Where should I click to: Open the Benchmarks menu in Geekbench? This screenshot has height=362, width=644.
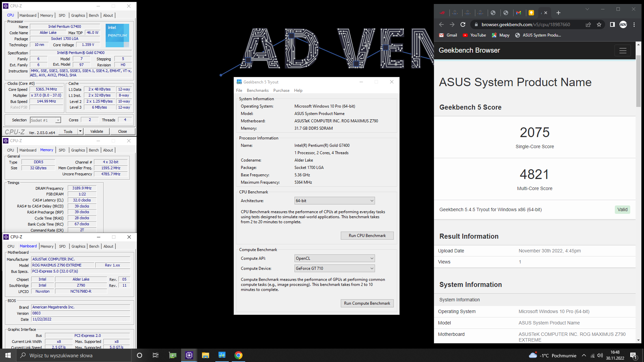258,90
